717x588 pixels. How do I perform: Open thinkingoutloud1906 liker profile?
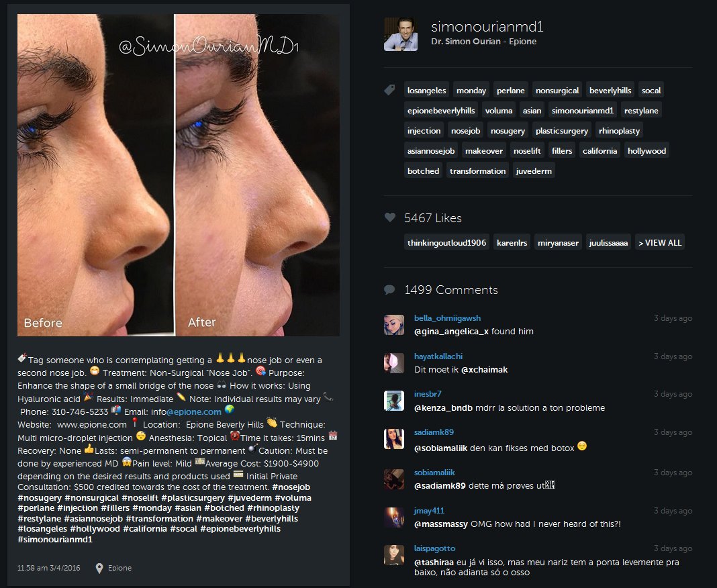click(x=446, y=243)
